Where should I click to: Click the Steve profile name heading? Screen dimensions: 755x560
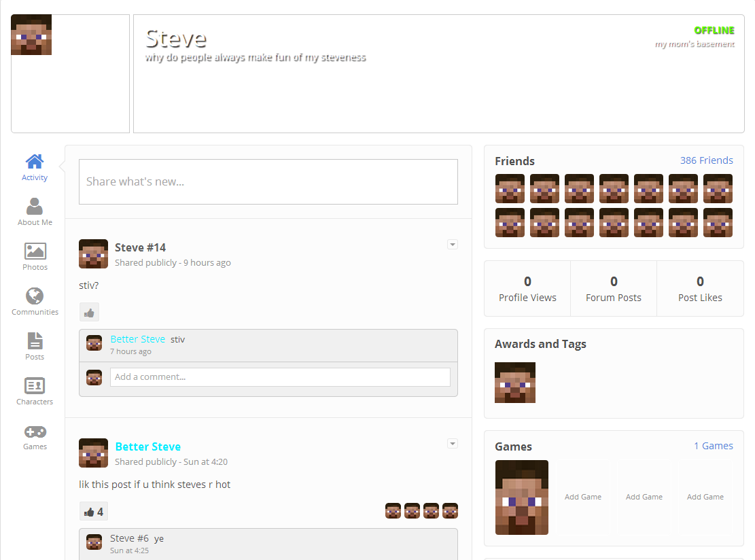tap(176, 39)
